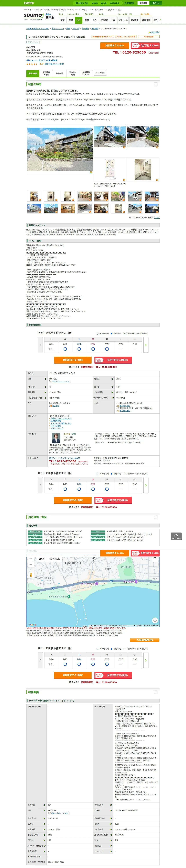The height and width of the screenshot is (868, 186).
Task: Click help icon beside 価格 row
Action: tap(45, 379)
